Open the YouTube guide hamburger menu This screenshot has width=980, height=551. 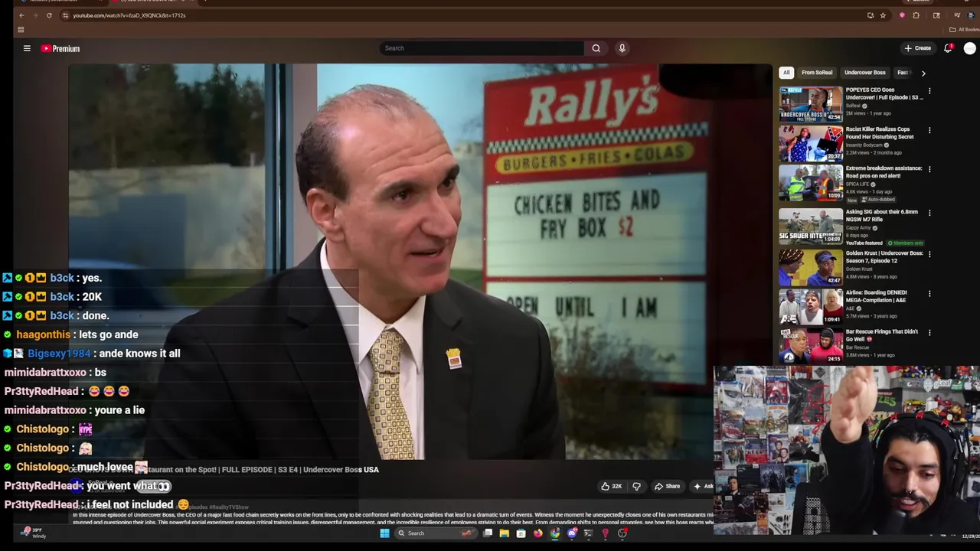[x=27, y=48]
